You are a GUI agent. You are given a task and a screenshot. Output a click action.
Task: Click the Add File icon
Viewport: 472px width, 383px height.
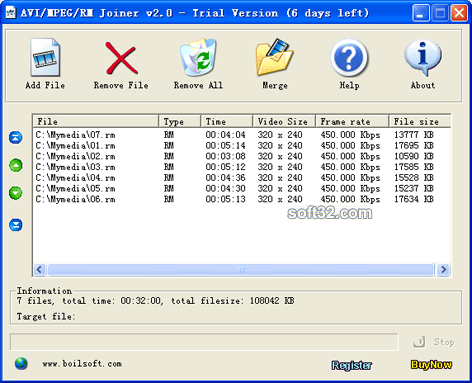pyautogui.click(x=45, y=57)
